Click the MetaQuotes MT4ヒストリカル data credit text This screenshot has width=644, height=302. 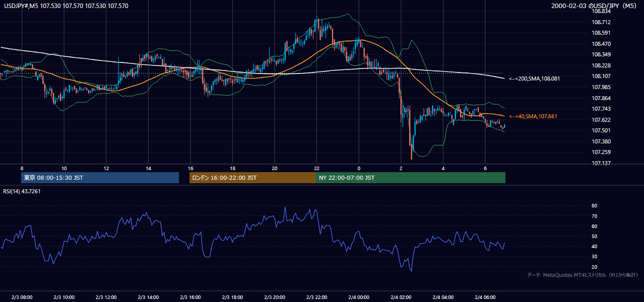pos(583,275)
